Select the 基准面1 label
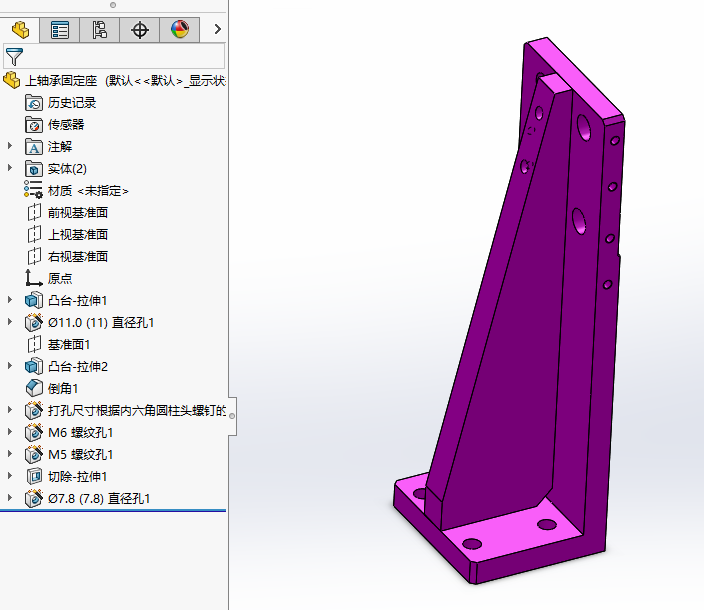This screenshot has height=610, width=704. 69,344
